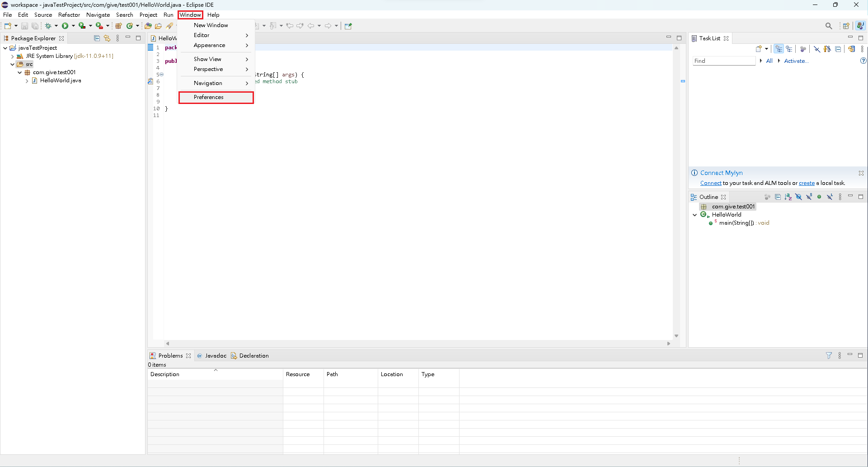Viewport: 868px width, 467px height.
Task: Toggle Hide Fields in the Outline toolbar
Action: (798, 197)
